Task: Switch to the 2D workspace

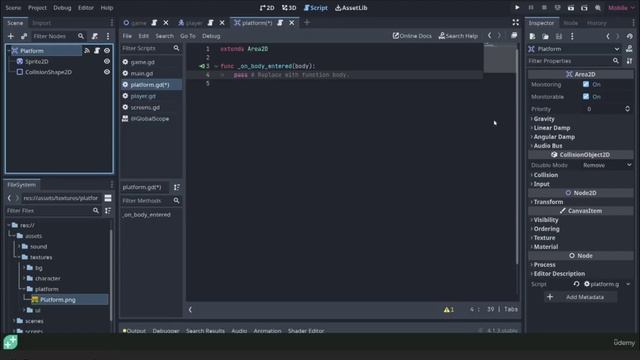Action: (x=267, y=8)
